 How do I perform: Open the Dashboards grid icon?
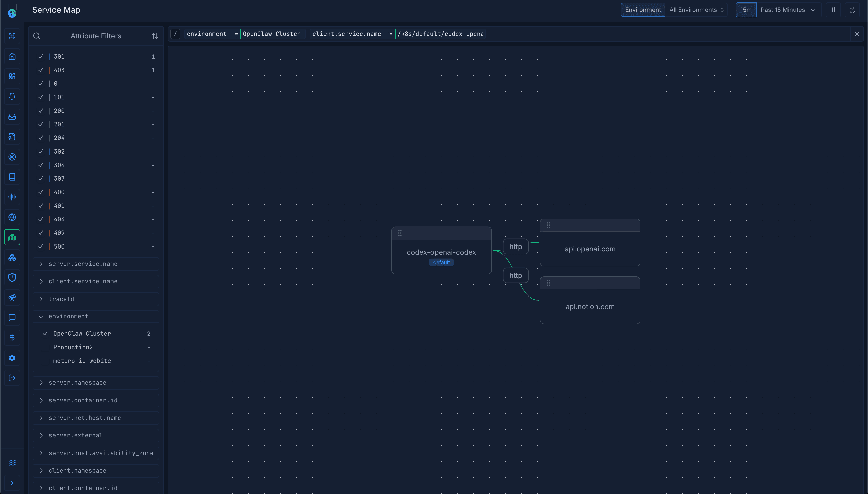pos(12,76)
